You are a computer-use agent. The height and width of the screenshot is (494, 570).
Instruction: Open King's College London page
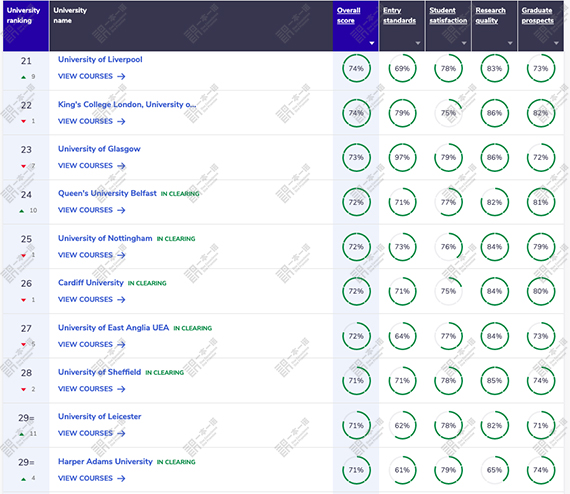coord(127,104)
